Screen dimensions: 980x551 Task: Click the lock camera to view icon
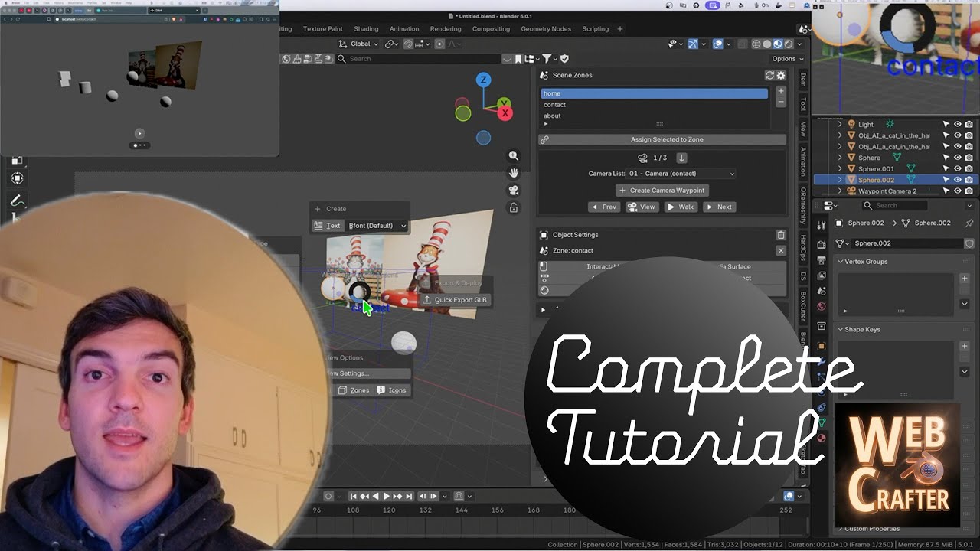[514, 207]
